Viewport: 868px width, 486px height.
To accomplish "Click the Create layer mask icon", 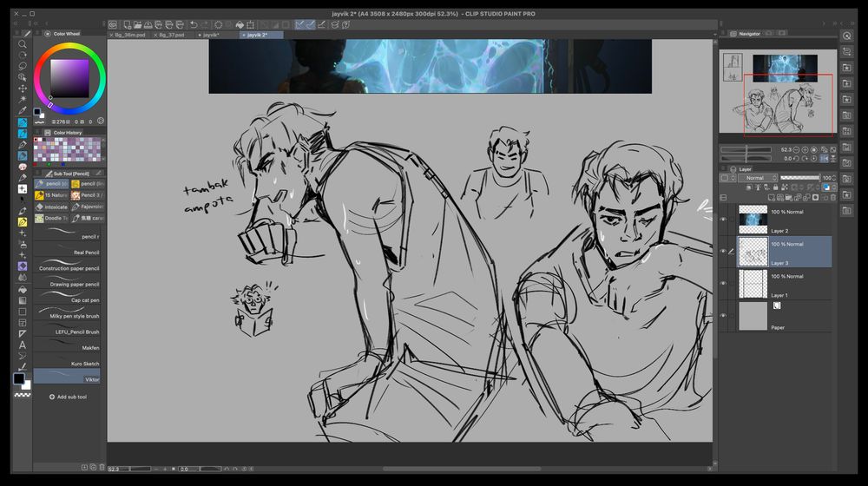I will (x=815, y=197).
